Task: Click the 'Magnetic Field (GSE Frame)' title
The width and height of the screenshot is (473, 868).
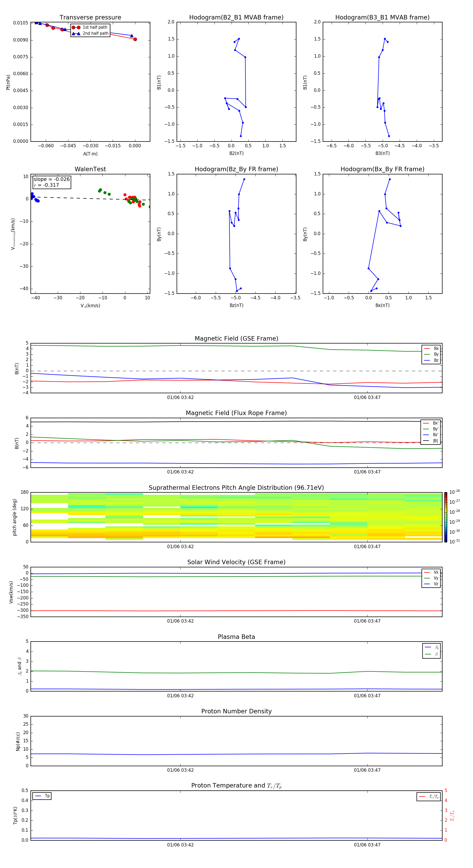Action: point(236,339)
